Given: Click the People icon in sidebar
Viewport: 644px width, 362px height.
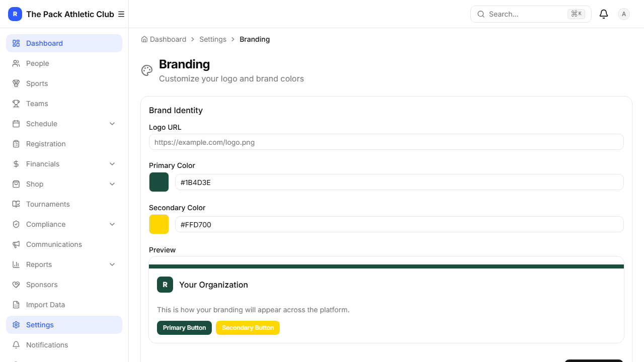Looking at the screenshot, I should tap(16, 63).
